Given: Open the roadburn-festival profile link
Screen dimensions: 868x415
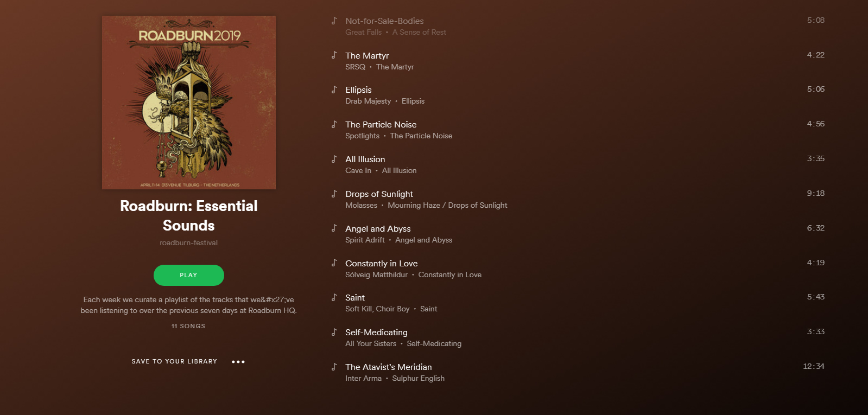Looking at the screenshot, I should (189, 242).
